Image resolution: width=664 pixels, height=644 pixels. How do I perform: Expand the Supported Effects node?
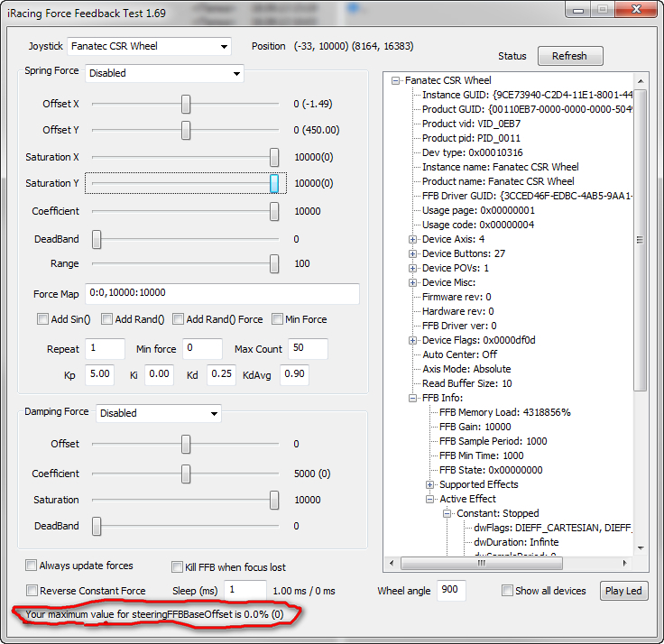click(x=430, y=484)
